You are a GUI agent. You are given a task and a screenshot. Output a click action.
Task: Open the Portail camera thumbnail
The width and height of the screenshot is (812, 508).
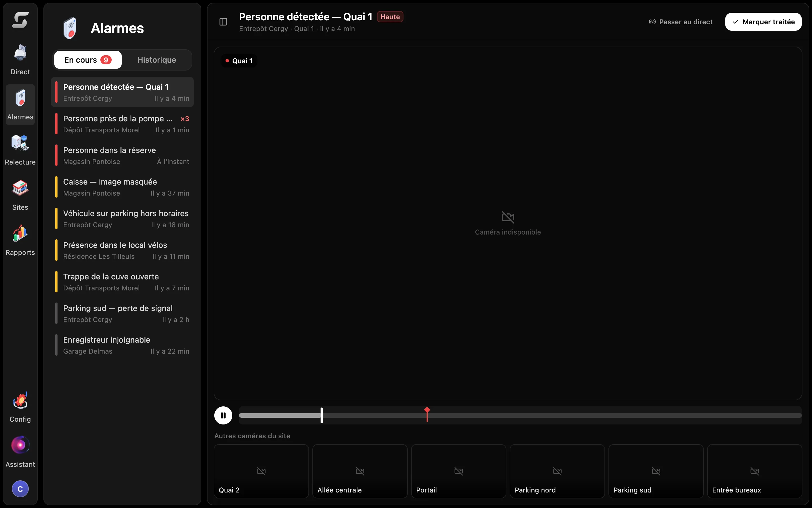459,471
